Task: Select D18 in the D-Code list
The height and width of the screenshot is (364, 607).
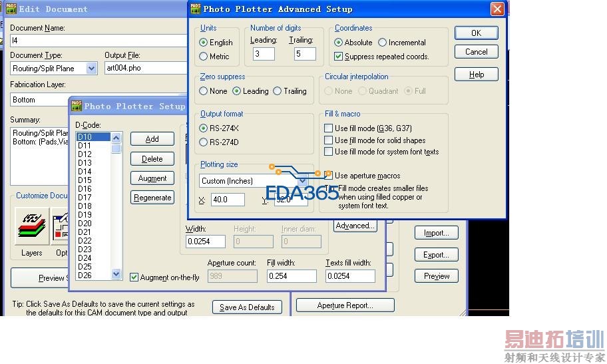Action: [93, 206]
